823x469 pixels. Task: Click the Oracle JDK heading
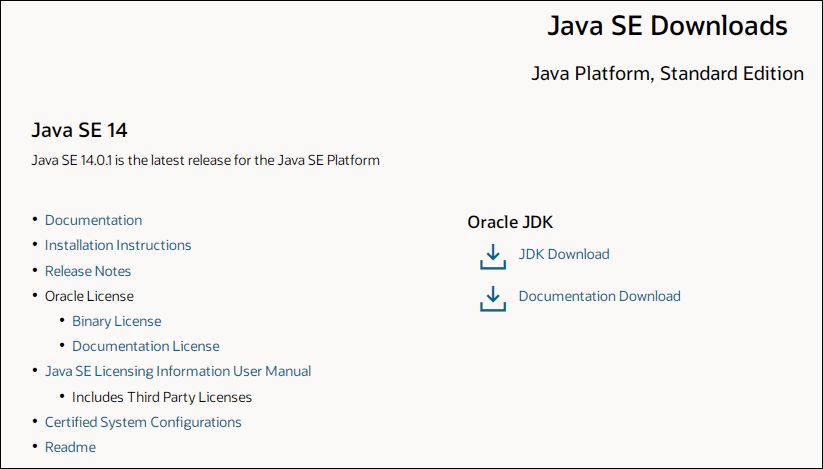pyautogui.click(x=510, y=223)
